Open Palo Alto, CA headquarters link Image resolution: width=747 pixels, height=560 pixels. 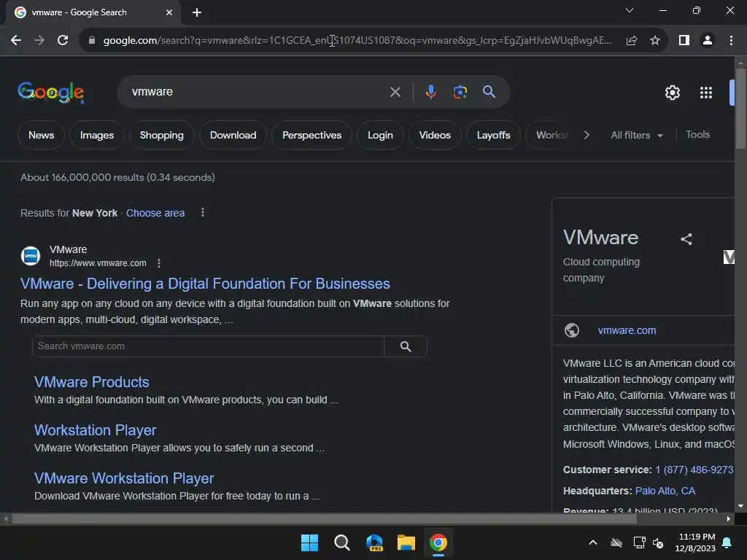coord(665,491)
